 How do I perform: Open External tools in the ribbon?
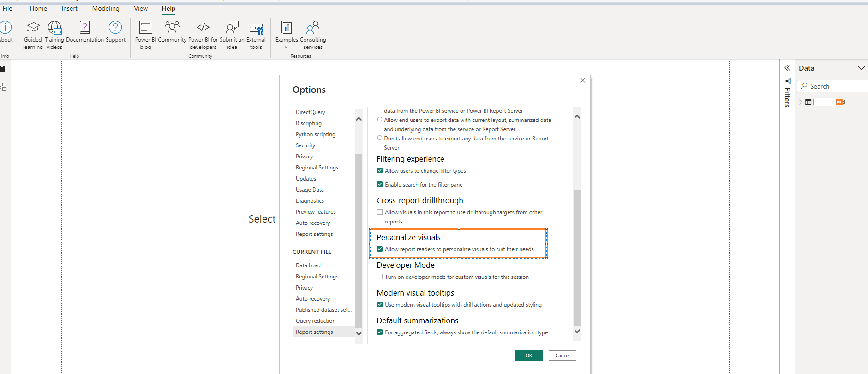[256, 35]
